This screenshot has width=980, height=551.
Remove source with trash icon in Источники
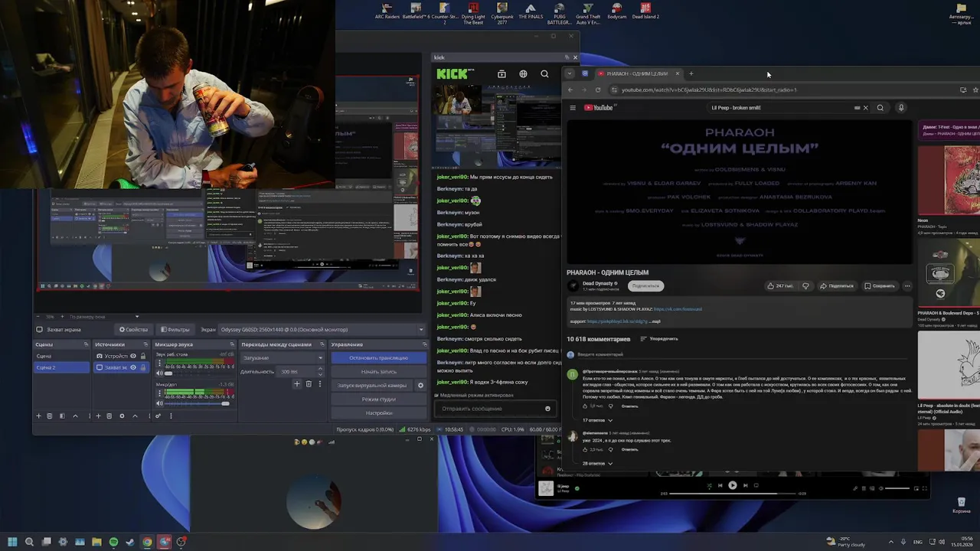coord(109,416)
